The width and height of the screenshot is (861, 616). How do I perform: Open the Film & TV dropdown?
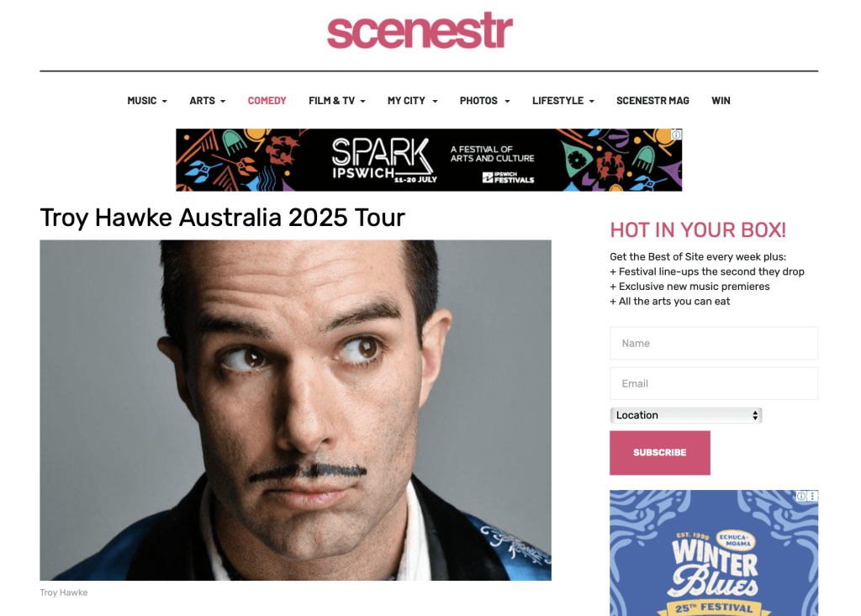click(336, 101)
